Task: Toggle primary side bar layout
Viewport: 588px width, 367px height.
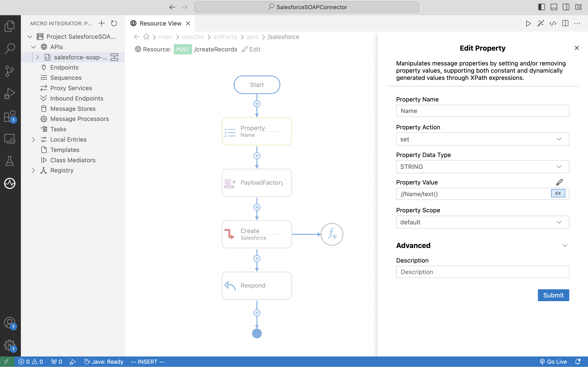Action: point(542,7)
